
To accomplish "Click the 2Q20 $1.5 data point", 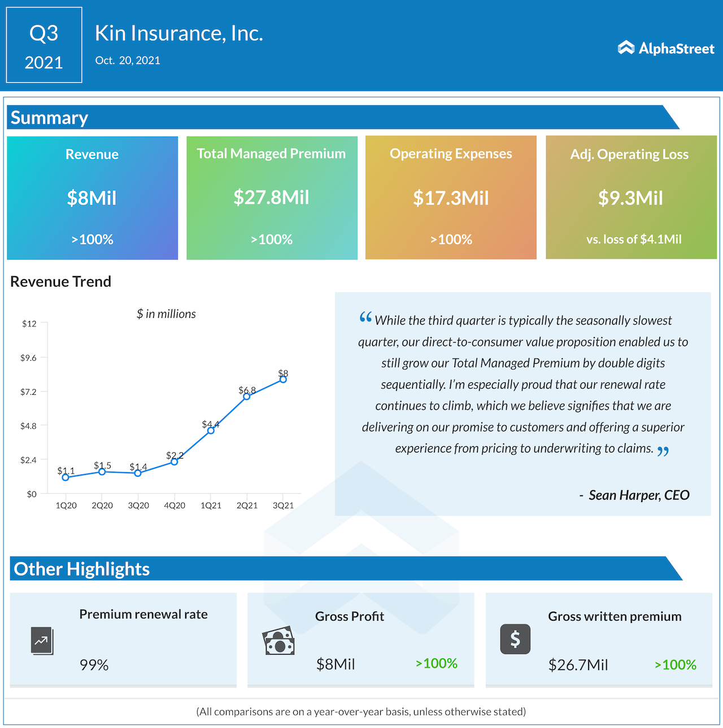I will [x=102, y=472].
